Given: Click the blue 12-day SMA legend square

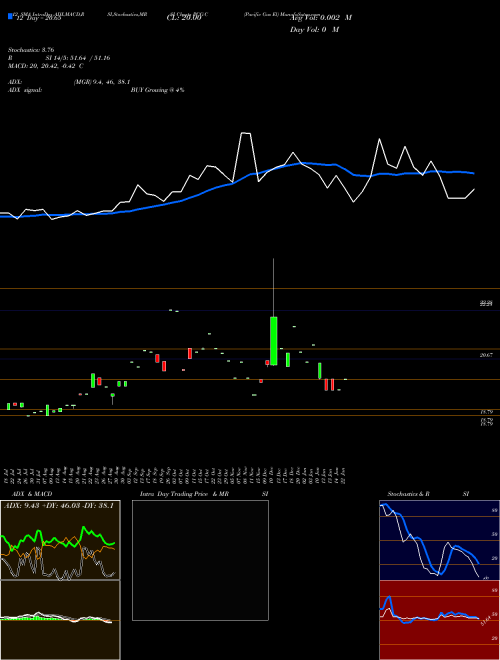Looking at the screenshot, I should 11,16.
